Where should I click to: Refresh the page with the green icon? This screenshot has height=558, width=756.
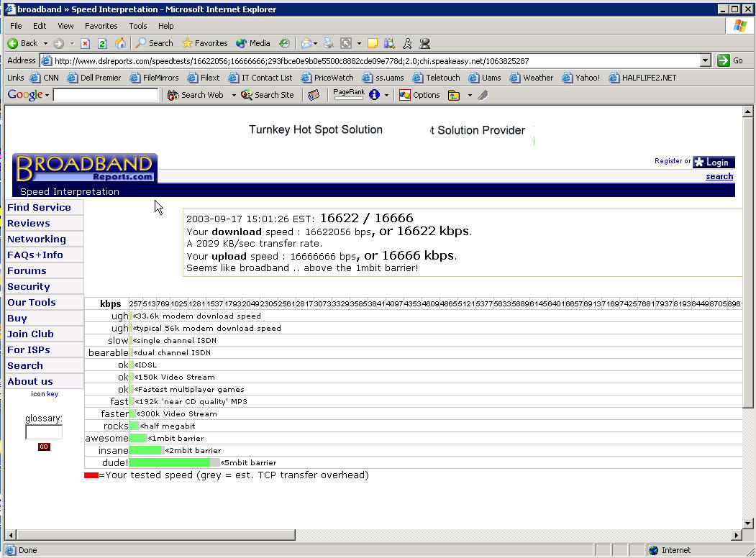click(102, 43)
